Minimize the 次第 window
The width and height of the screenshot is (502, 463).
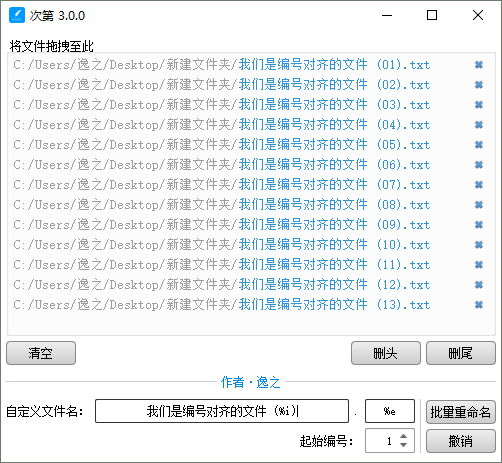tap(387, 15)
